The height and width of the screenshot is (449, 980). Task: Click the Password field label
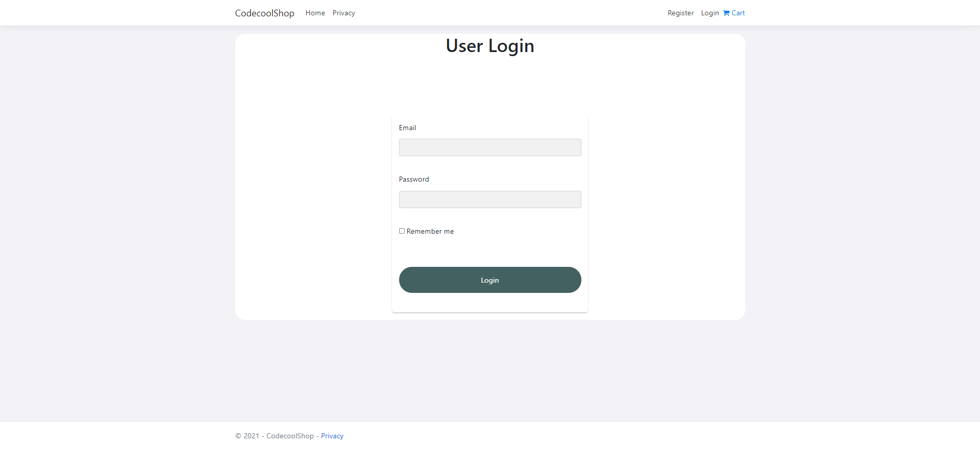(x=414, y=179)
